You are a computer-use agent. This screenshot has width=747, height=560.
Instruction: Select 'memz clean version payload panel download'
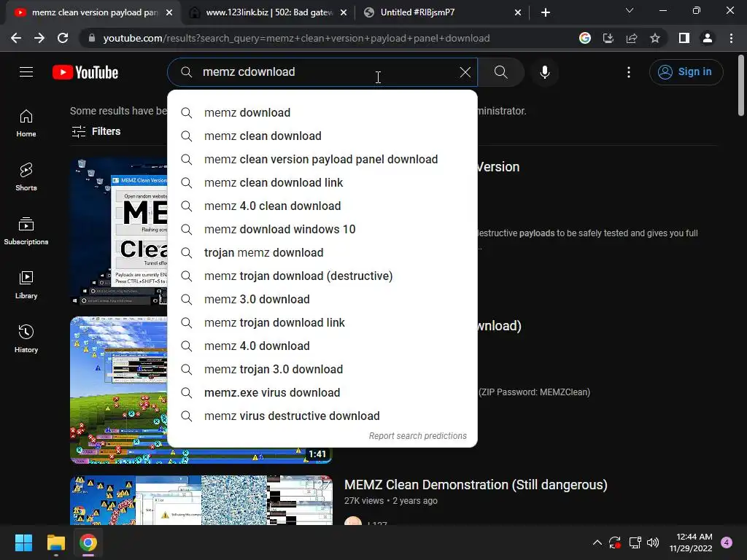[x=322, y=159]
